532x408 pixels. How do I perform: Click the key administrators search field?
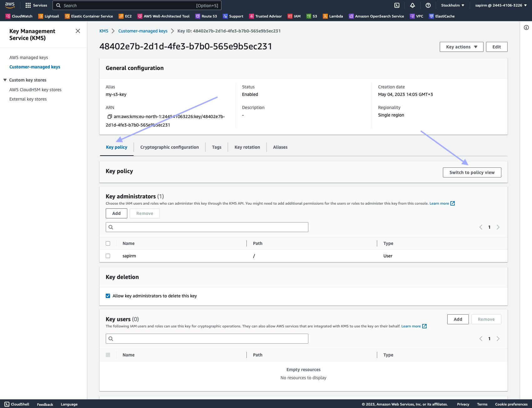pyautogui.click(x=207, y=227)
